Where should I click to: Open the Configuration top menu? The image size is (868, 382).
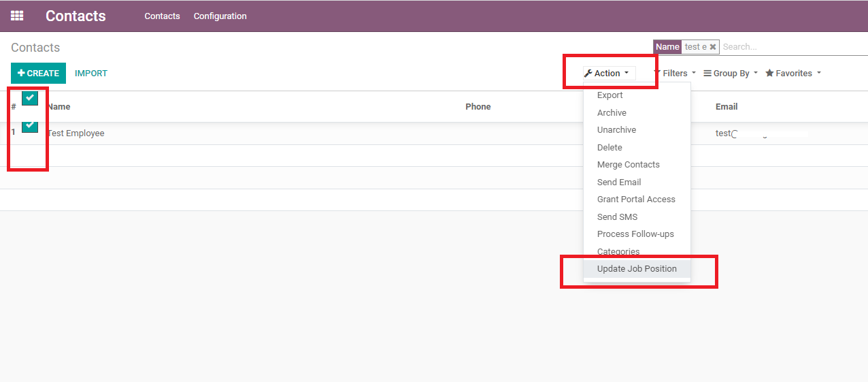[x=220, y=16]
